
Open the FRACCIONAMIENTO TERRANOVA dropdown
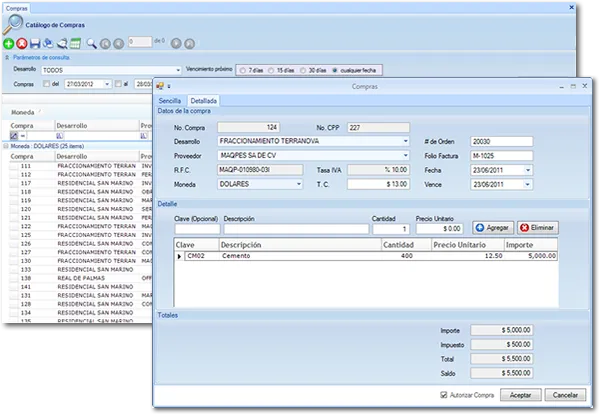[x=405, y=141]
